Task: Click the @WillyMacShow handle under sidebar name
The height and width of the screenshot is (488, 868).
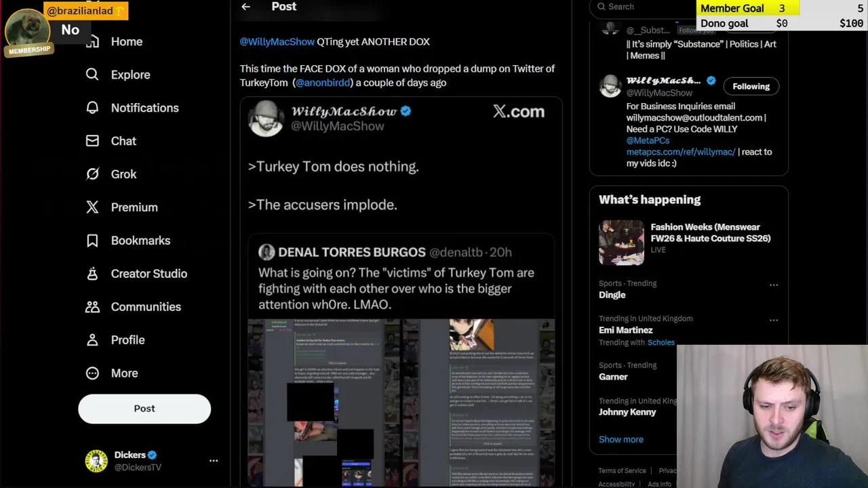Action: click(x=659, y=93)
